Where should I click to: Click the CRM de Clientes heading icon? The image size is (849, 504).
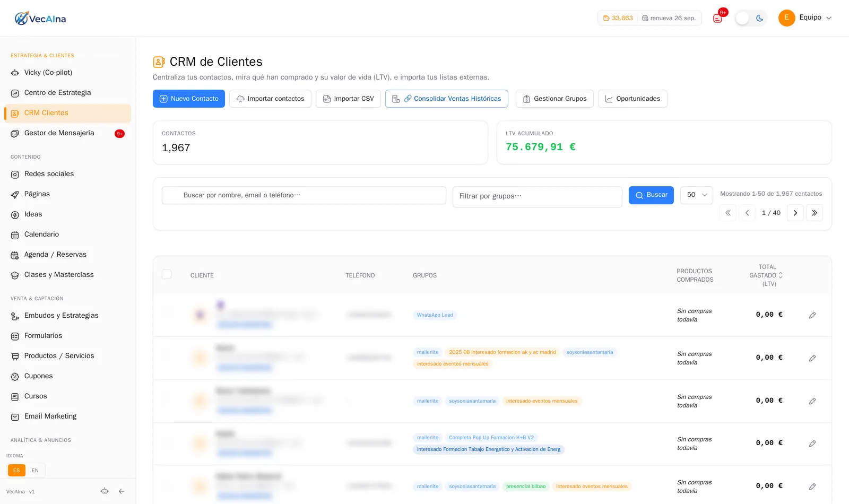[x=159, y=62]
